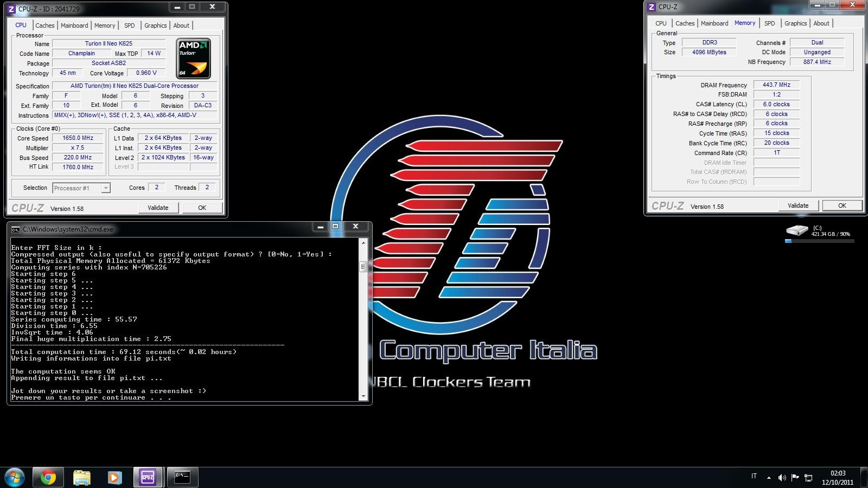
Task: Click Validate button in left CPU-Z window
Action: click(158, 208)
